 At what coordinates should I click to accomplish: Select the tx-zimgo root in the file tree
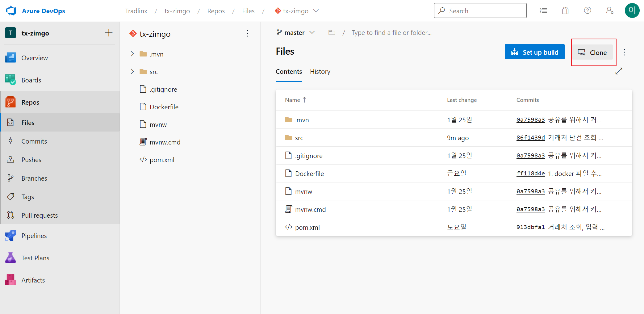[155, 34]
